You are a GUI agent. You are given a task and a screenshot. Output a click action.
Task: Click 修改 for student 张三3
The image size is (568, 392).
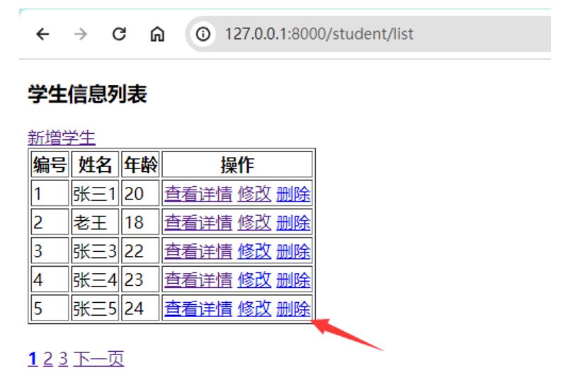coord(254,251)
